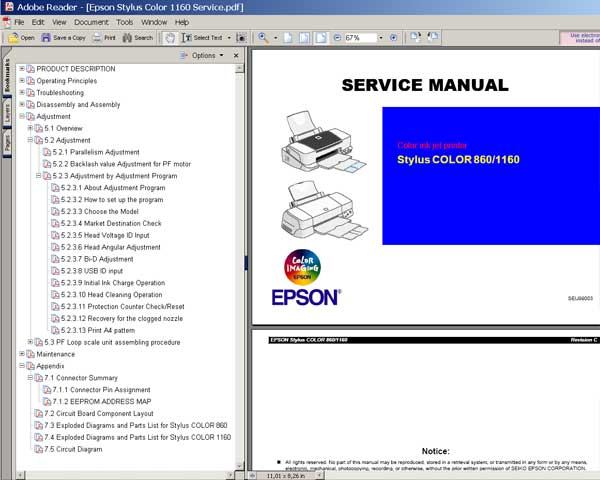This screenshot has width=600, height=480.
Task: Collapse the 7.1 Connector Summary bookmark
Action: click(x=30, y=377)
